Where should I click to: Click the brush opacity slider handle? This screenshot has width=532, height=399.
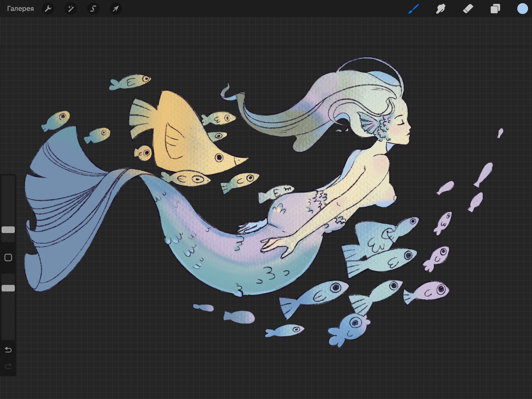click(x=8, y=288)
